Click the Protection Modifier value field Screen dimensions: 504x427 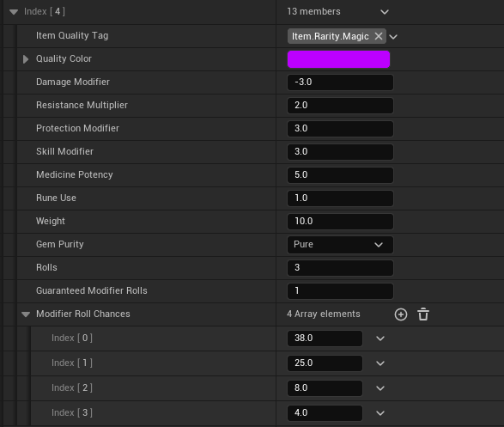tap(340, 129)
